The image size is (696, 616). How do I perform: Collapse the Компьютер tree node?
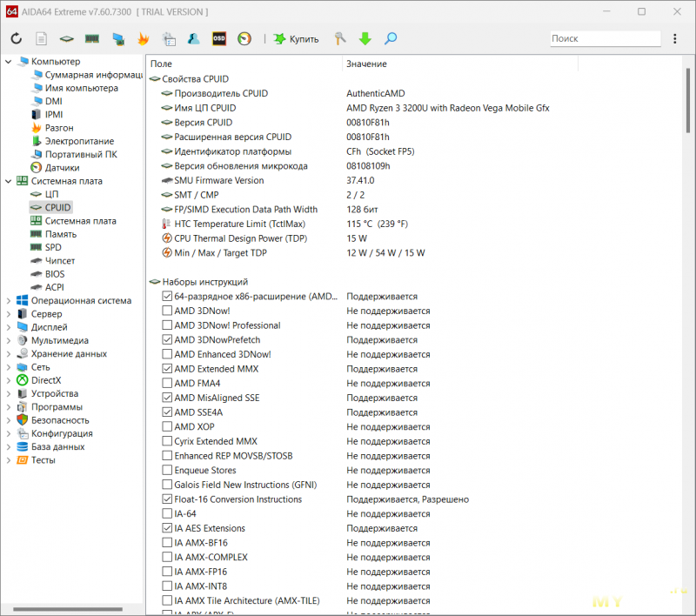(9, 61)
